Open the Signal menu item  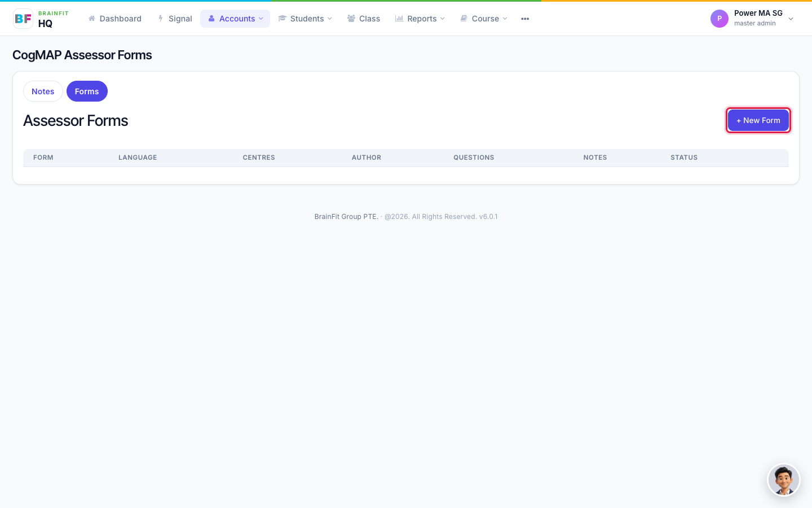175,19
